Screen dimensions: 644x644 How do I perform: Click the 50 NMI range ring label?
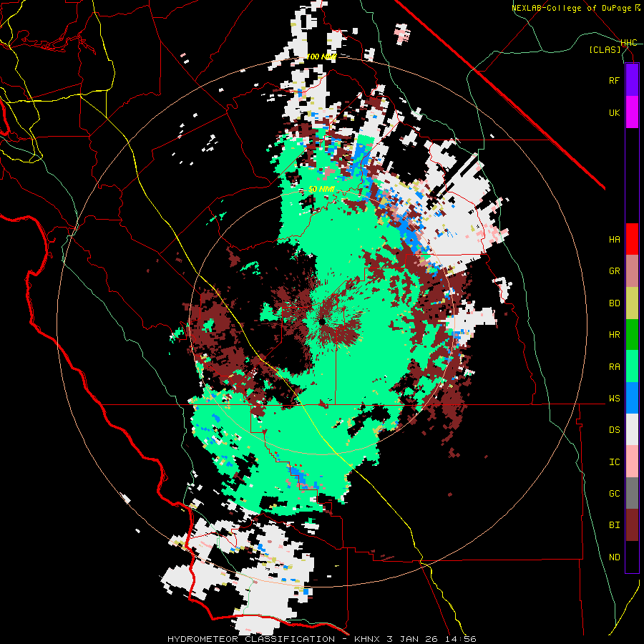(321, 190)
